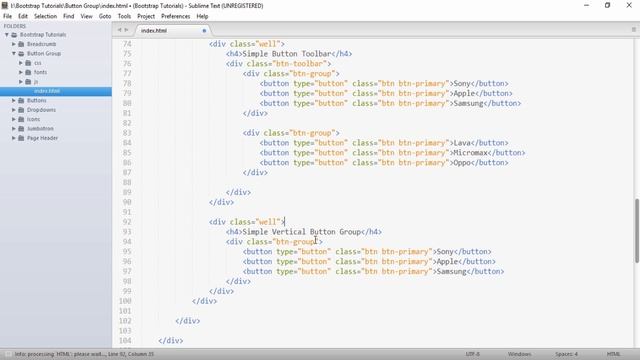Click line number 92 in the gutter
The image size is (640, 360).
(x=127, y=222)
